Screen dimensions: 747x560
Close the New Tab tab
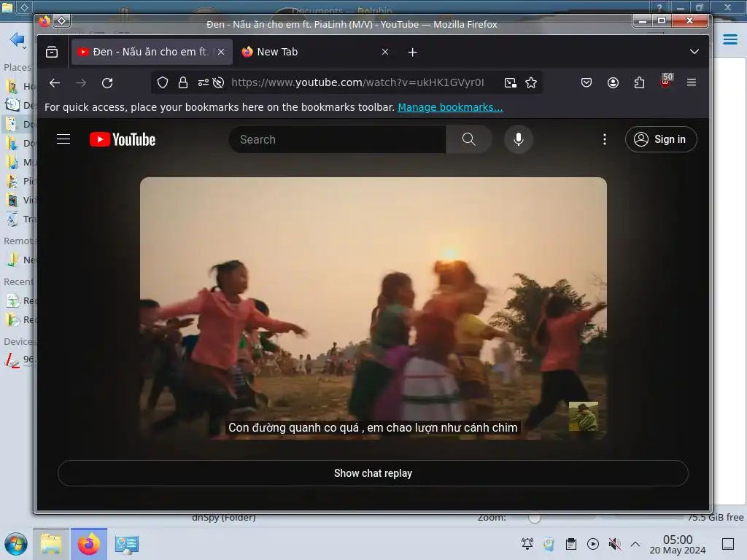point(385,52)
